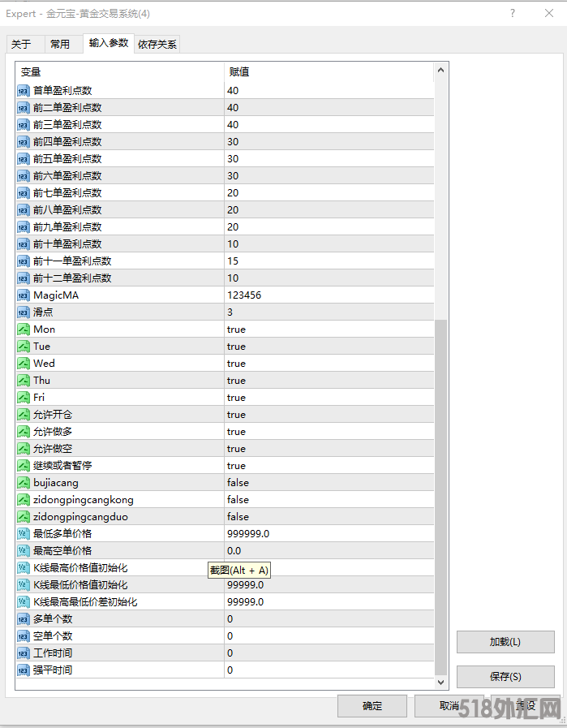
Task: Select the 99999.0 value for K线最高最低价差初始化
Action: pyautogui.click(x=246, y=601)
